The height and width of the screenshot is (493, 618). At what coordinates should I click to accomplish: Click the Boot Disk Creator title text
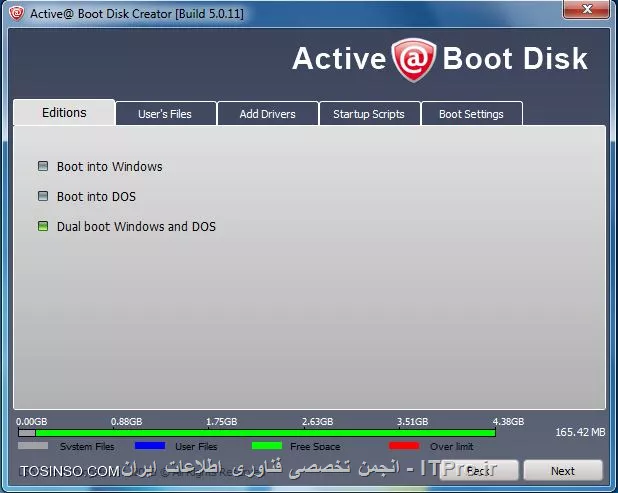tap(137, 14)
